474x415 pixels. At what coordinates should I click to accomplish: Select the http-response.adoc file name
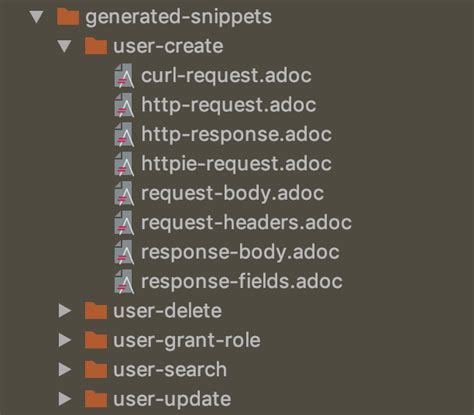(236, 135)
